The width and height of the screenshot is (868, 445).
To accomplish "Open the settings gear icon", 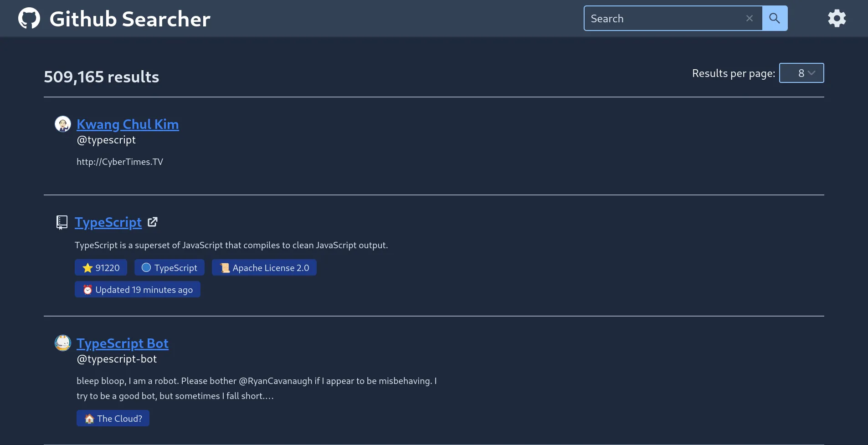I will [837, 18].
